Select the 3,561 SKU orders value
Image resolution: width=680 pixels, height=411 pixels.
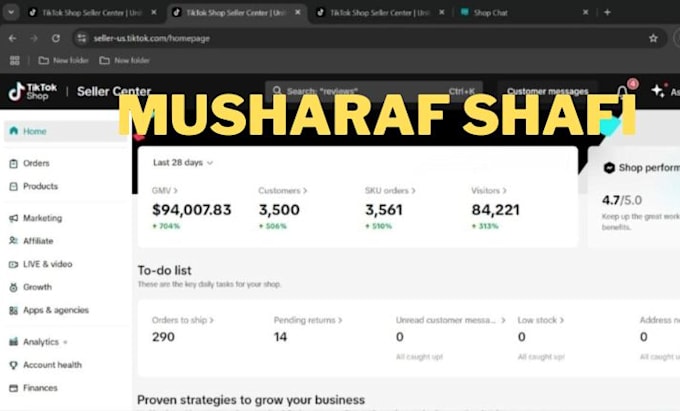click(x=384, y=210)
